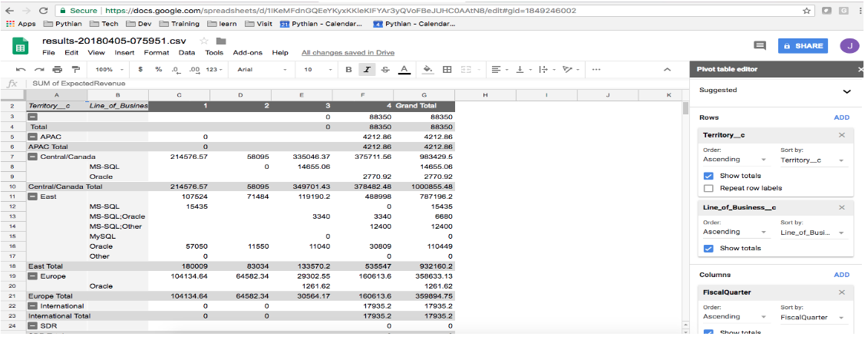Toggle Show totals under Line_of_Business__c
868x340 pixels.
(708, 248)
